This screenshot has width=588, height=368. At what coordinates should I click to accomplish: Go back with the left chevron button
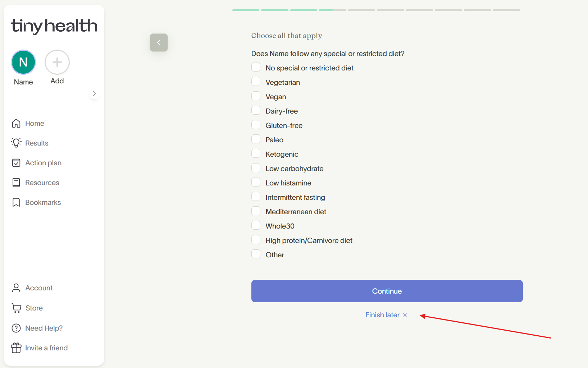[x=159, y=42]
